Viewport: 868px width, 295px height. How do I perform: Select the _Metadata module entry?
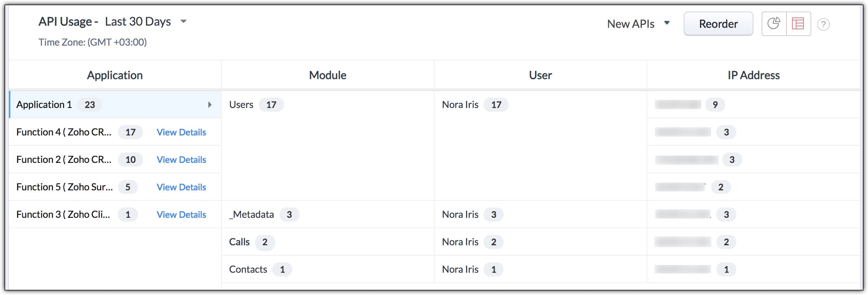pyautogui.click(x=252, y=214)
